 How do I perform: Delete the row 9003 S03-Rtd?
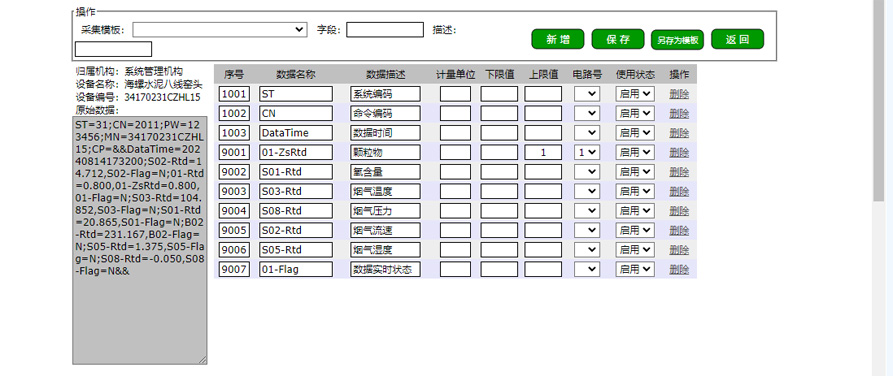pos(679,191)
